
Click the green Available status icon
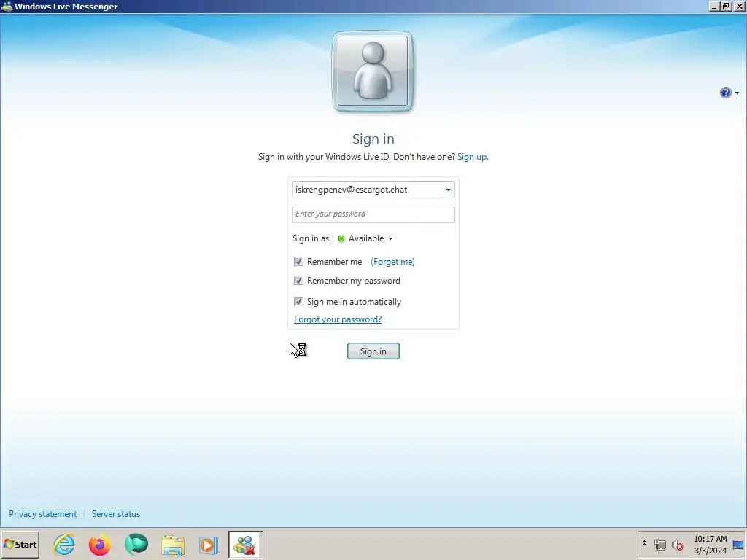[x=341, y=238]
